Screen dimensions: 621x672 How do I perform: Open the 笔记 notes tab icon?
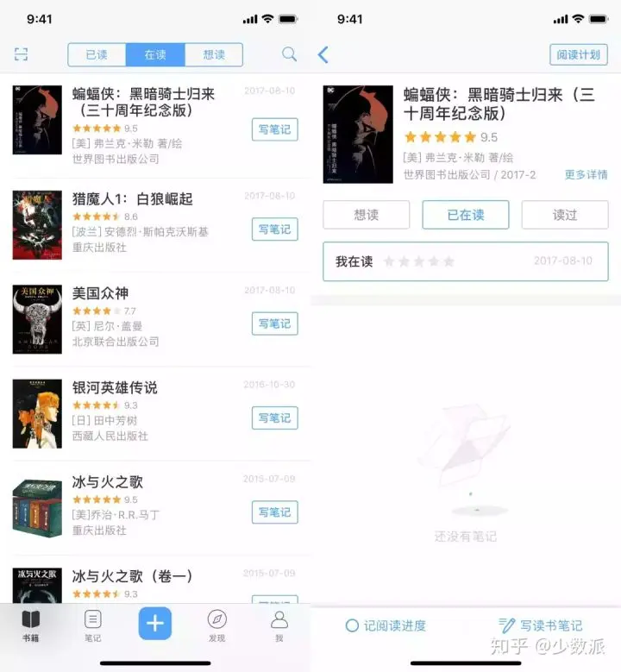92,619
